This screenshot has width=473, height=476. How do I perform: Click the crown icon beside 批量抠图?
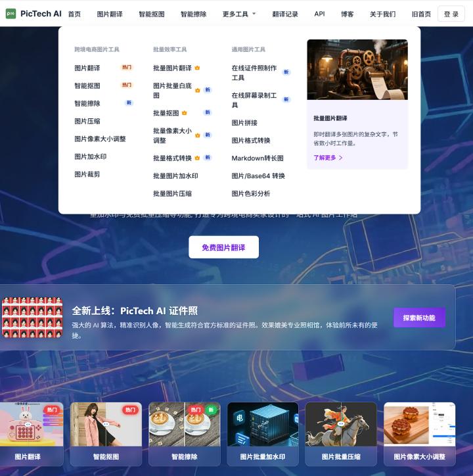click(x=185, y=113)
